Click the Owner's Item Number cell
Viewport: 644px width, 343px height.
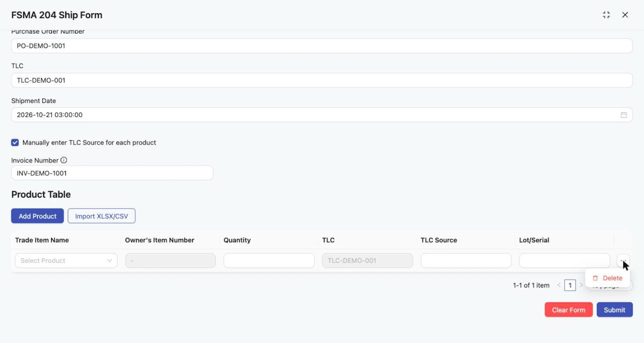point(171,261)
